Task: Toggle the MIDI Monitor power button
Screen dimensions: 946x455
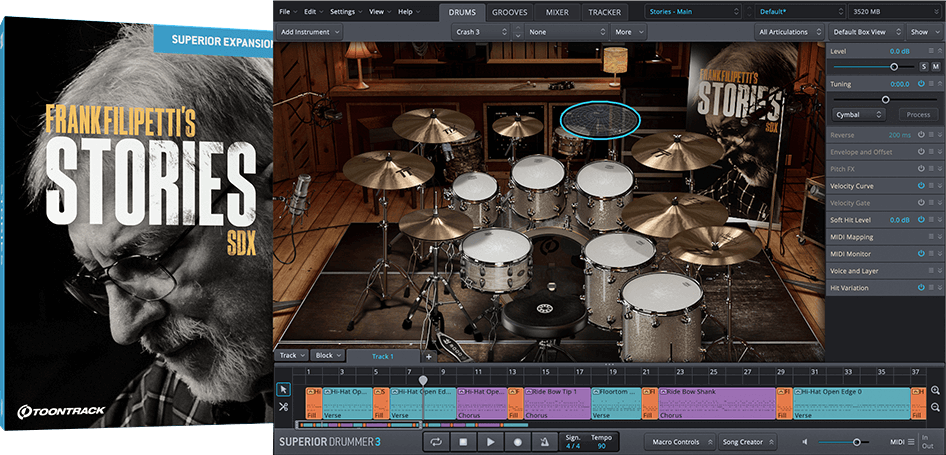Action: [x=920, y=254]
